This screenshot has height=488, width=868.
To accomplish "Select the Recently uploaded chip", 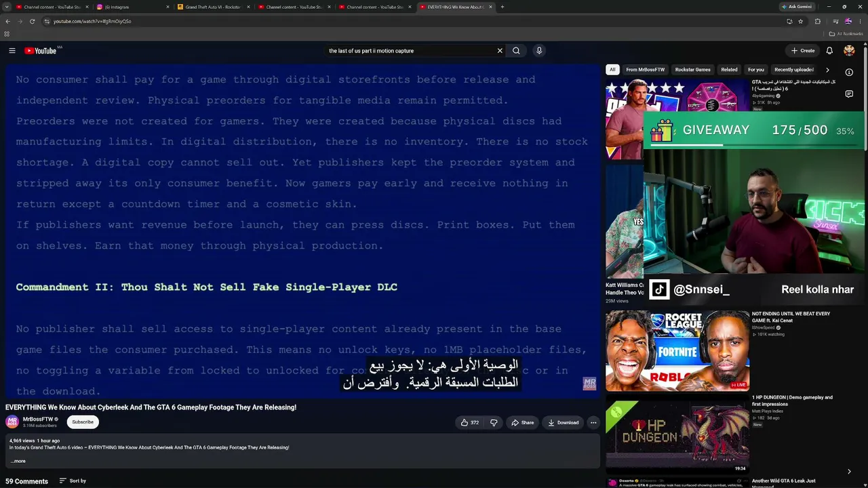I will (x=794, y=70).
